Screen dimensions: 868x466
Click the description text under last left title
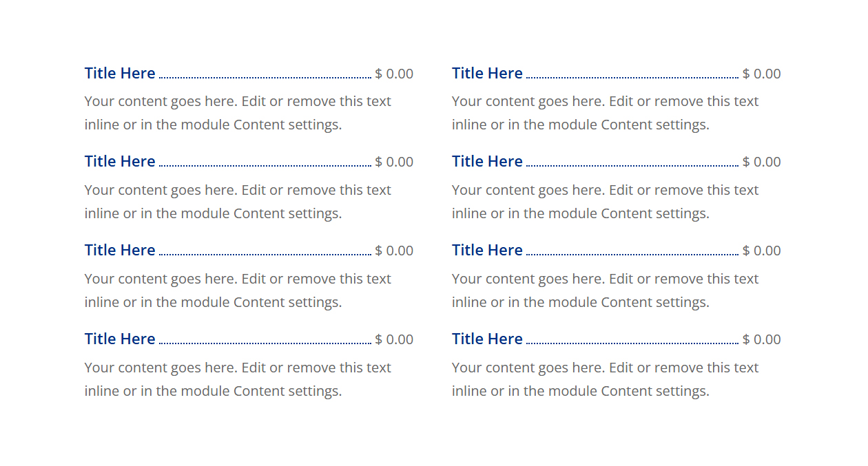pyautogui.click(x=238, y=379)
